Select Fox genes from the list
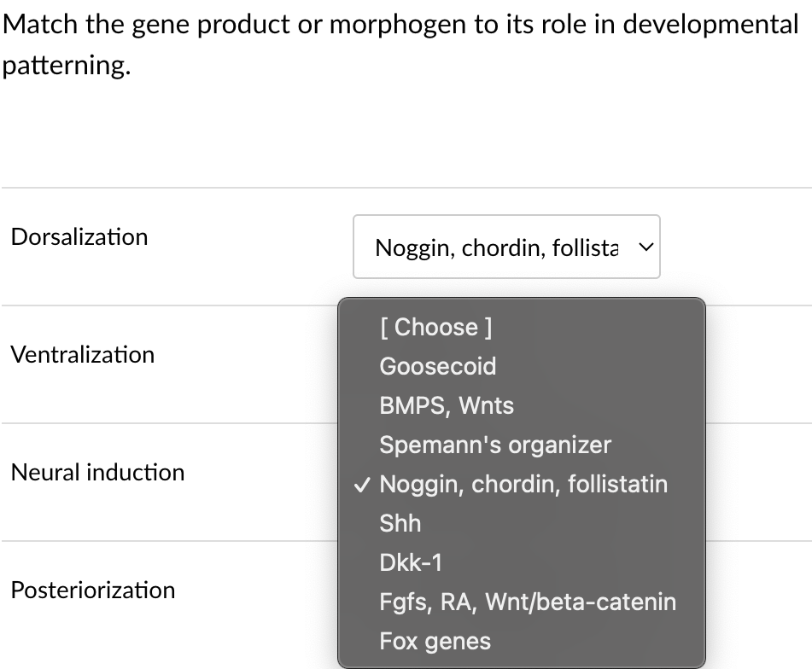Screen dimensions: 812x669 click(x=435, y=641)
